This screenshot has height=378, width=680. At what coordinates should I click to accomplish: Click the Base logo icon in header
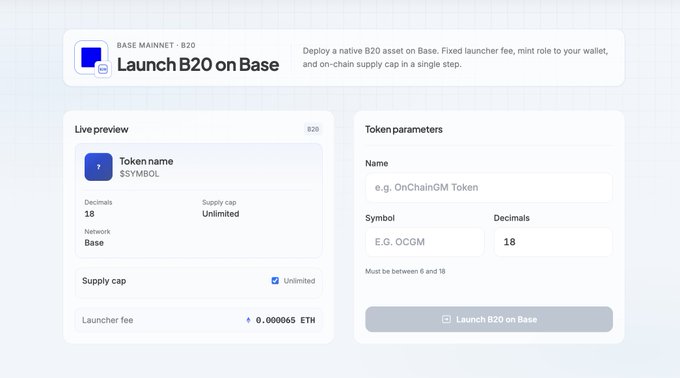click(91, 58)
